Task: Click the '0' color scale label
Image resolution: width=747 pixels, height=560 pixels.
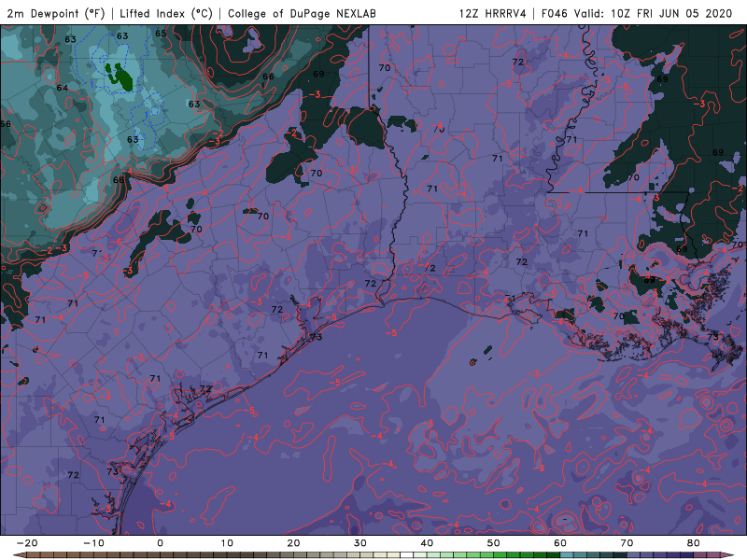Action: pyautogui.click(x=160, y=543)
